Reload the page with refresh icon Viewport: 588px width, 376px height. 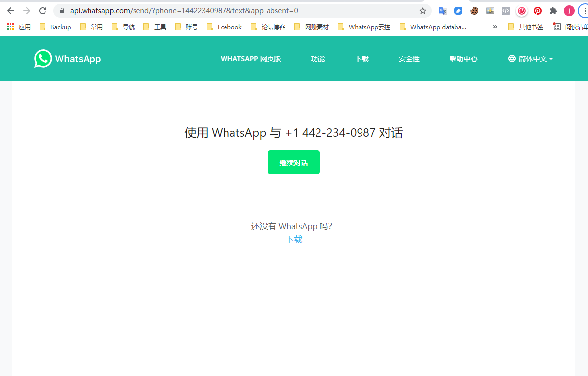coord(43,11)
